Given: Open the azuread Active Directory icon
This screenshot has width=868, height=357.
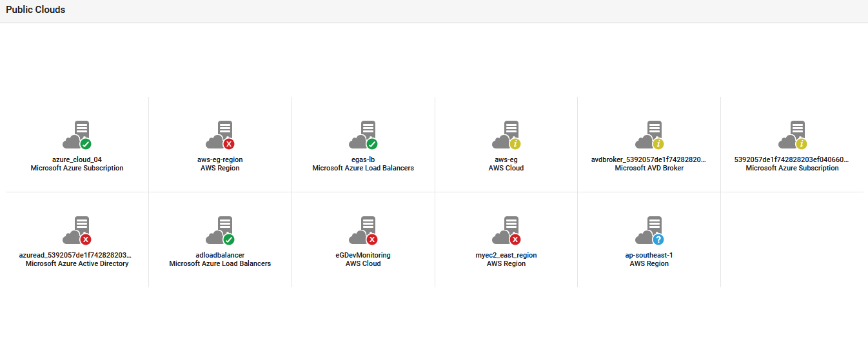Looking at the screenshot, I should 77,231.
